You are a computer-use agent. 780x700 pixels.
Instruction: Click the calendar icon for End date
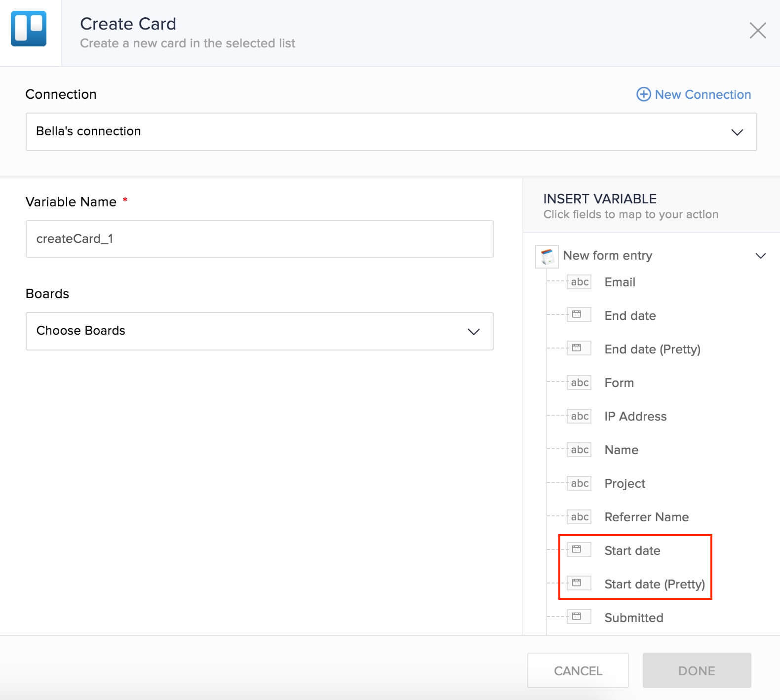(579, 314)
